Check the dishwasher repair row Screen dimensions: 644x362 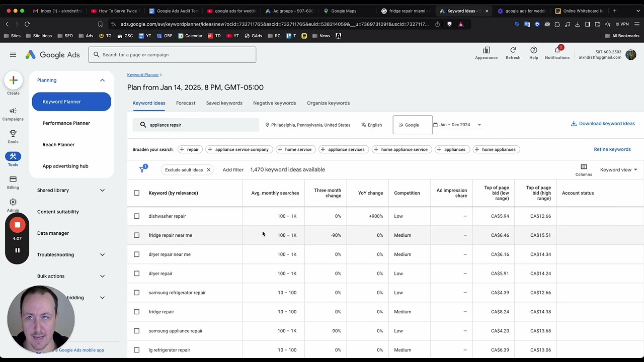pyautogui.click(x=136, y=216)
